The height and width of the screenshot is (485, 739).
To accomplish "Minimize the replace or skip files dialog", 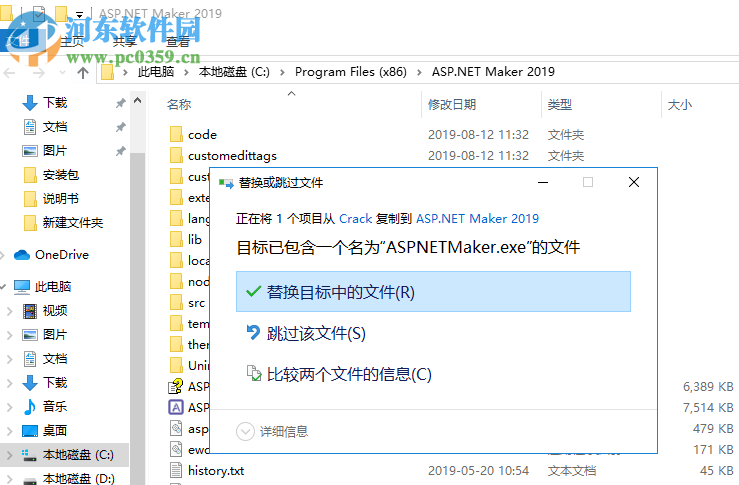I will (x=543, y=182).
